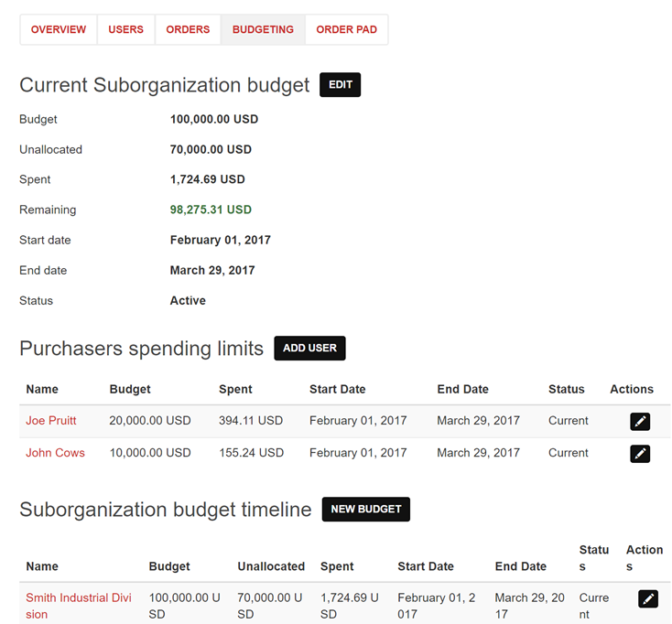672x624 pixels.
Task: Click pencil icon for John Cows
Action: (x=640, y=454)
